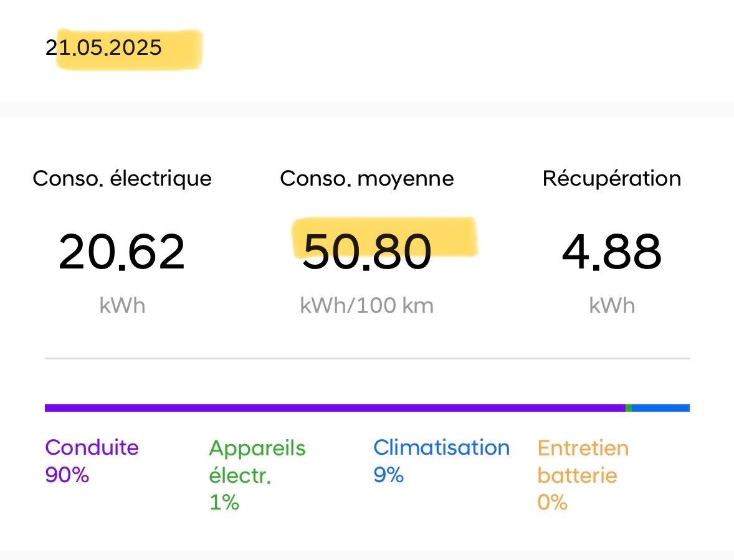Select the Récupération heading
Viewport: 734px width, 560px height.
612,179
